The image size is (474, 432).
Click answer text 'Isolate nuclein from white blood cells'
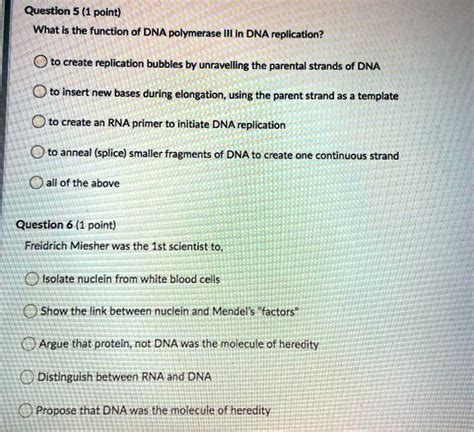tap(131, 279)
